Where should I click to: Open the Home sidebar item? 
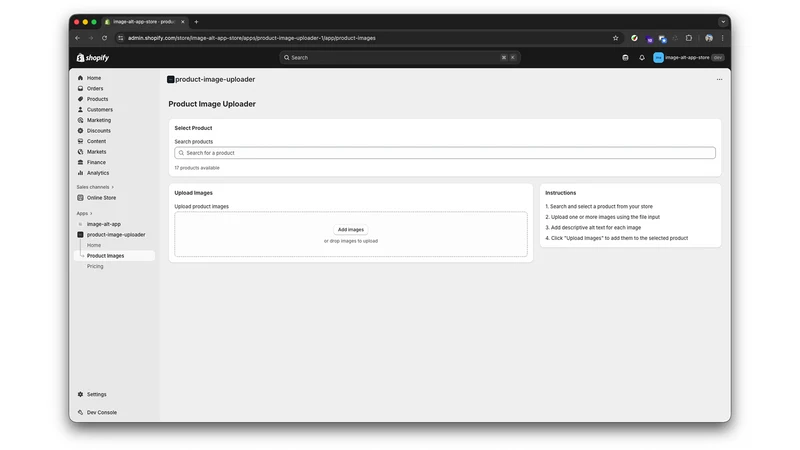point(93,78)
